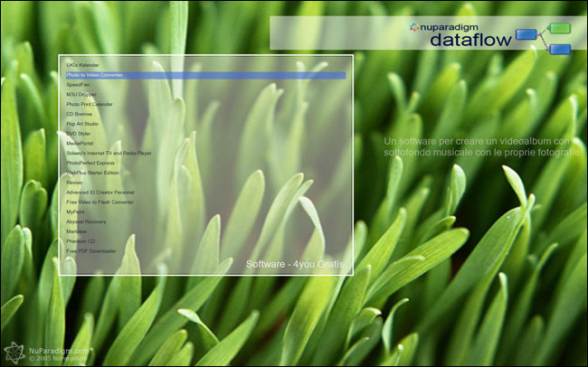Open the NuParadigm.com link
Image resolution: width=588 pixels, height=367 pixels.
click(58, 350)
